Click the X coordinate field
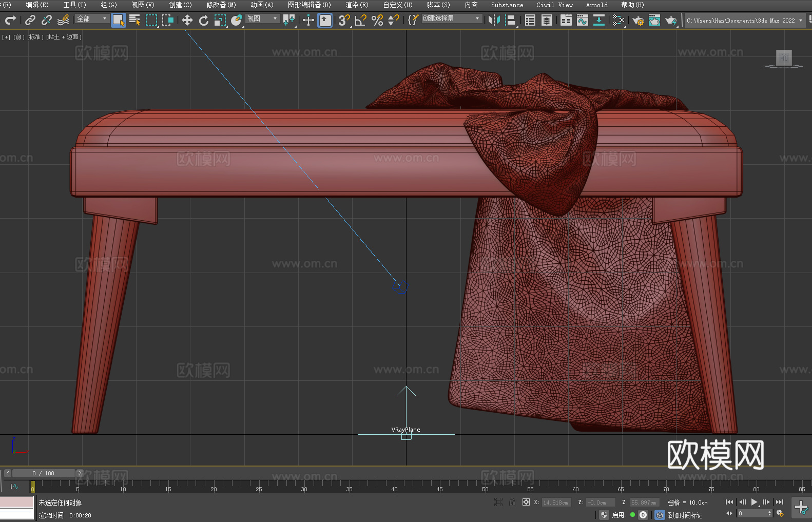Image resolution: width=812 pixels, height=522 pixels. tap(556, 502)
